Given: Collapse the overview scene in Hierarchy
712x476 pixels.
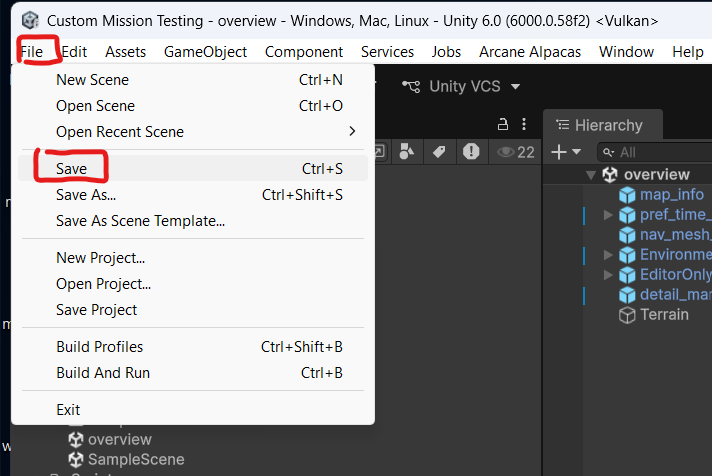Looking at the screenshot, I should tap(591, 175).
